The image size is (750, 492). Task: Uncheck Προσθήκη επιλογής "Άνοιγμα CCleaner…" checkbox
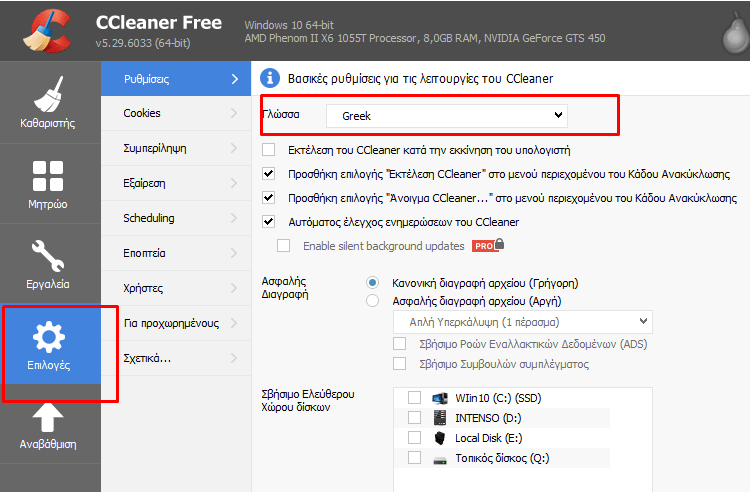click(269, 197)
